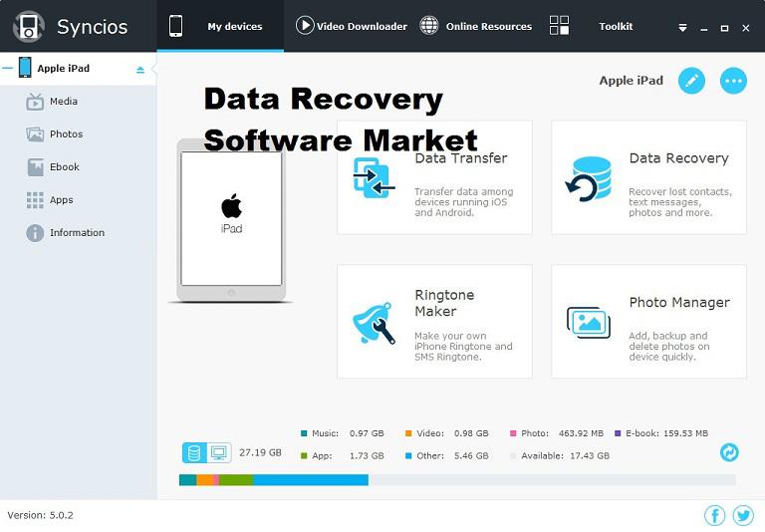Click the Information circle icon

(35, 233)
